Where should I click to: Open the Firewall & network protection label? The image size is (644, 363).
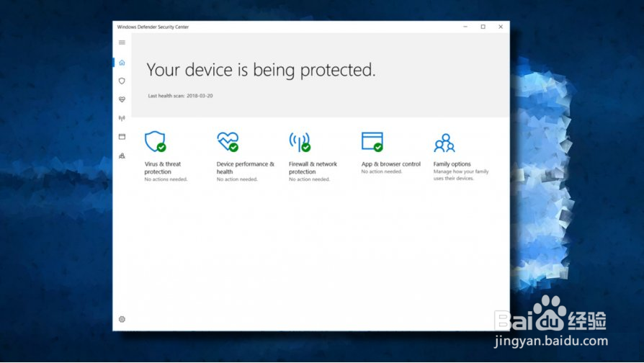313,168
